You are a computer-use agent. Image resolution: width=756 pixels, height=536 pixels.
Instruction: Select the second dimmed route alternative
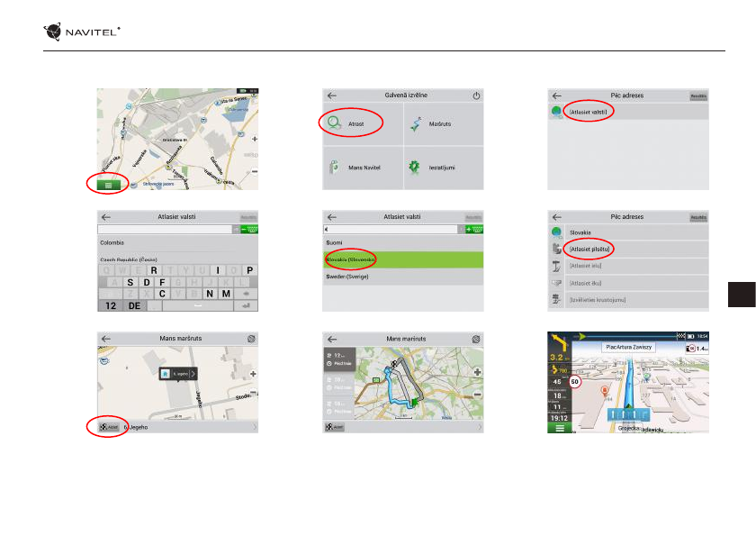click(339, 384)
